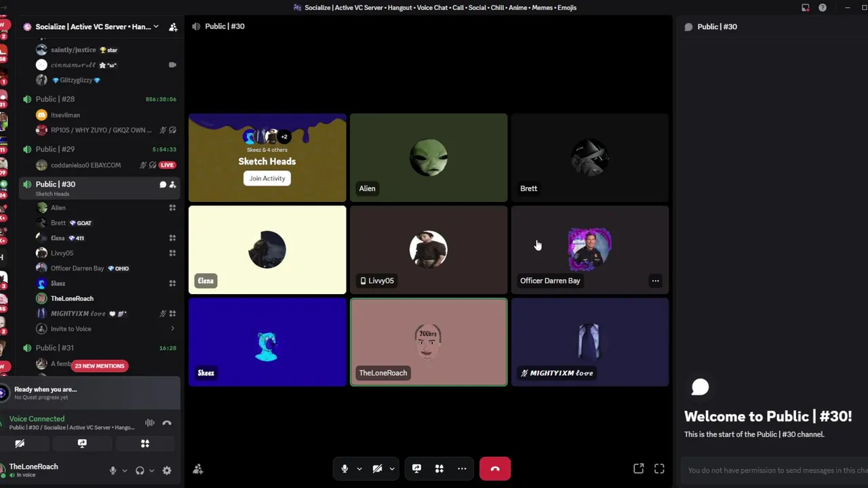The image size is (868, 488).
Task: Click the LIVE badge on coddanielso0 row
Action: tap(167, 165)
